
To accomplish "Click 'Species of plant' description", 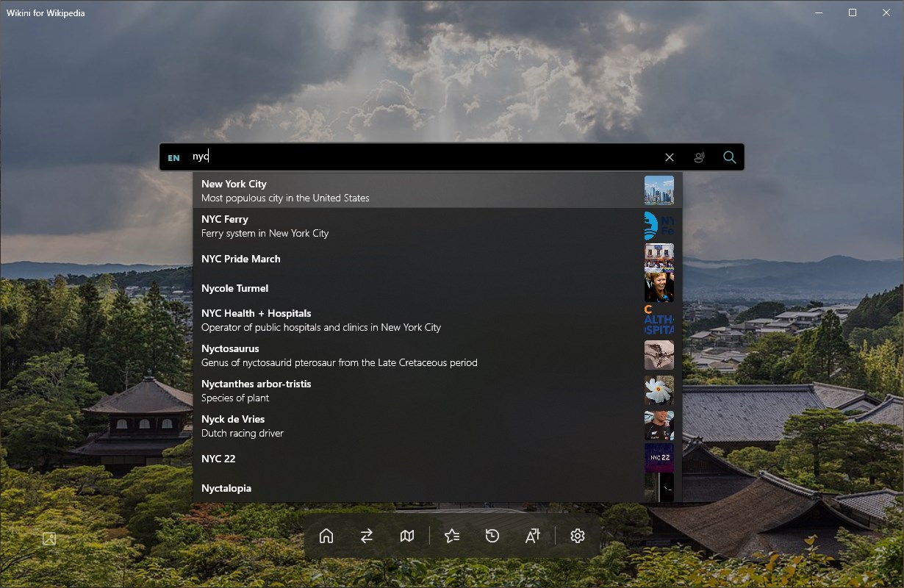I will (x=235, y=398).
